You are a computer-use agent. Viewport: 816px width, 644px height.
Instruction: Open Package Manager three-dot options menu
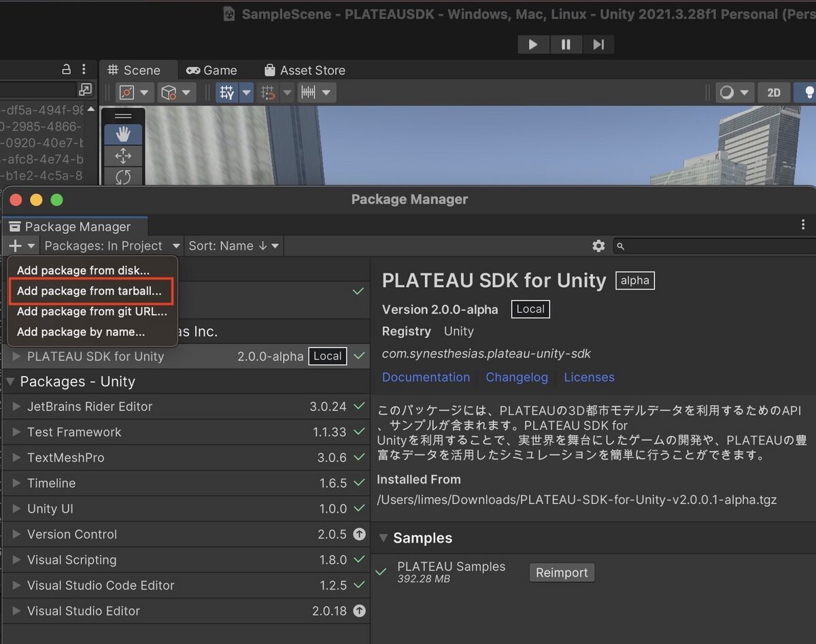tap(804, 224)
